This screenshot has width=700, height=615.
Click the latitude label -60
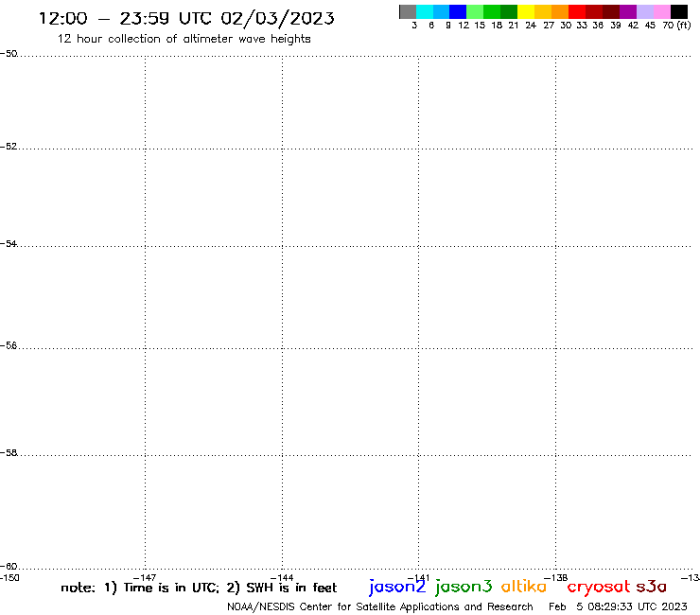pos(9,567)
